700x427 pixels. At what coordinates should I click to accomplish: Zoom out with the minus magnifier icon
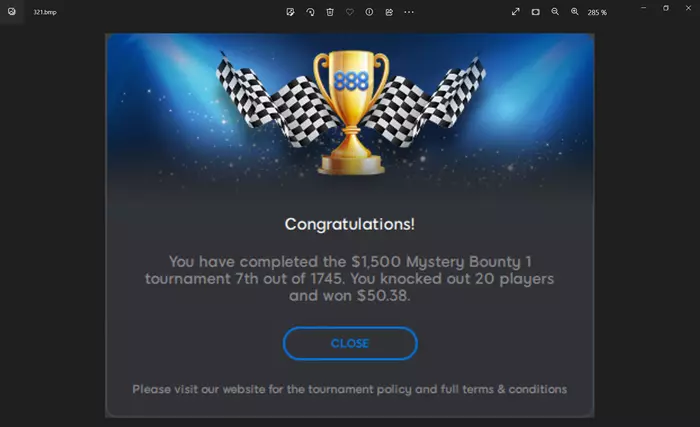point(555,12)
